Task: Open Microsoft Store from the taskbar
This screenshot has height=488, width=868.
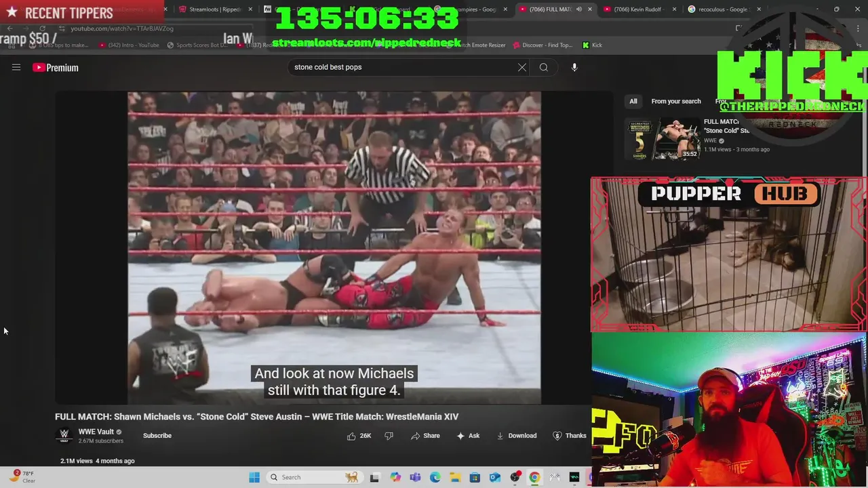Action: 475,477
